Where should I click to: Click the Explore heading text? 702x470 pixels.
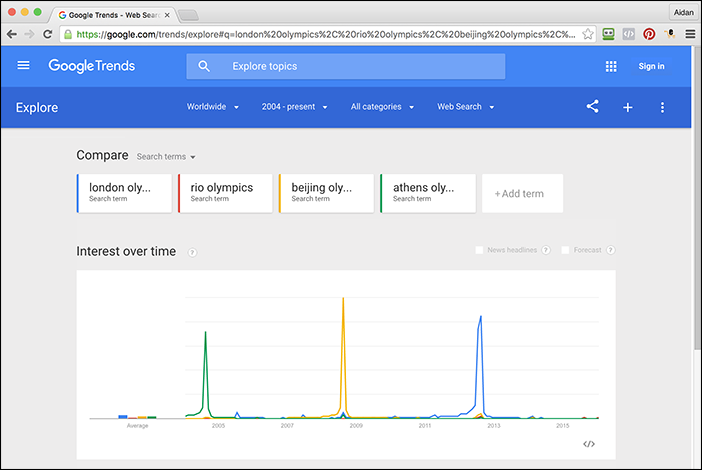[x=37, y=108]
